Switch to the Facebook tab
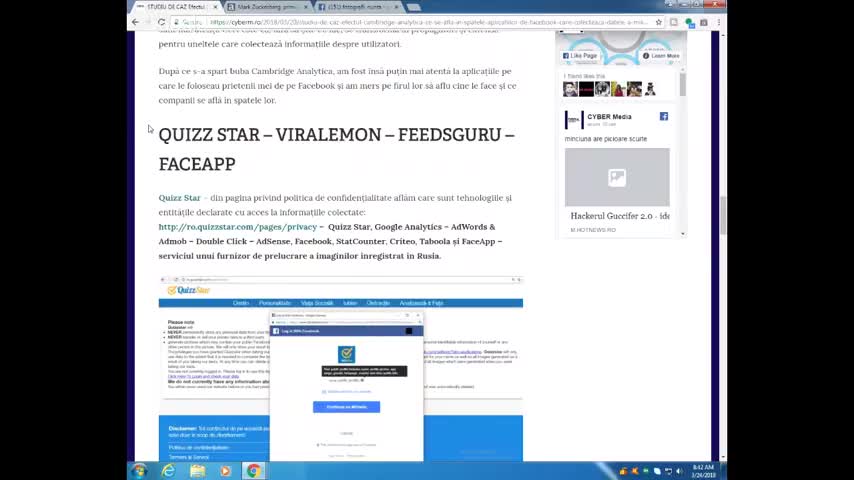Viewport: 854px width, 480px height. click(357, 7)
